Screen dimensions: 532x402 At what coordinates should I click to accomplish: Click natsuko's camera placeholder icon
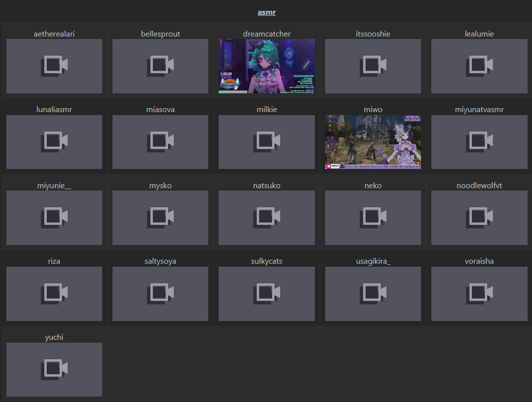266,218
